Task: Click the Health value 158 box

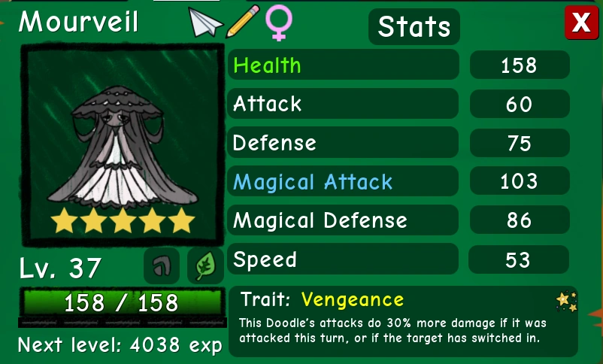Action: pos(520,65)
